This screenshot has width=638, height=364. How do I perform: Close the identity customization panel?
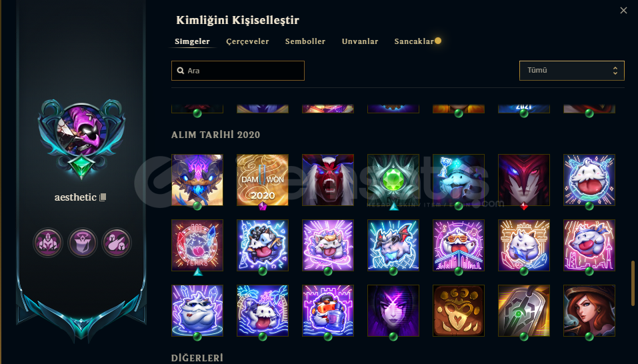pos(623,11)
